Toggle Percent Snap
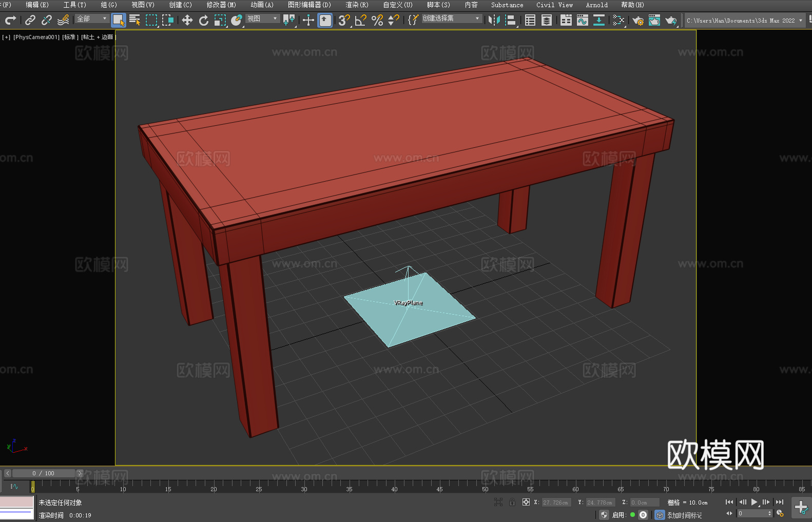This screenshot has width=812, height=522. click(x=377, y=20)
